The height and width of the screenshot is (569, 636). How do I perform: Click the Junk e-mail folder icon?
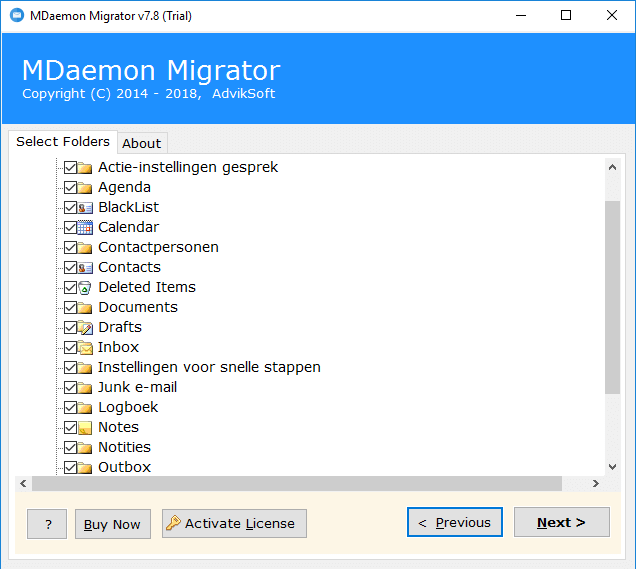click(85, 387)
